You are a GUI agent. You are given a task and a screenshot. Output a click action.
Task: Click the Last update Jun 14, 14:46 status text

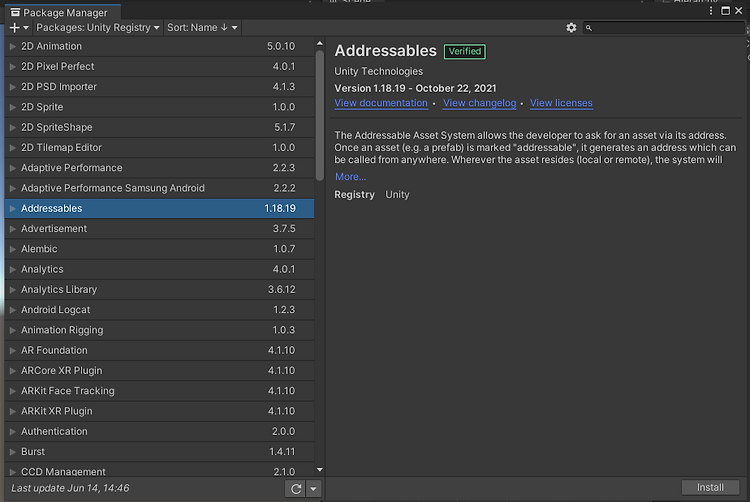pyautogui.click(x=70, y=488)
